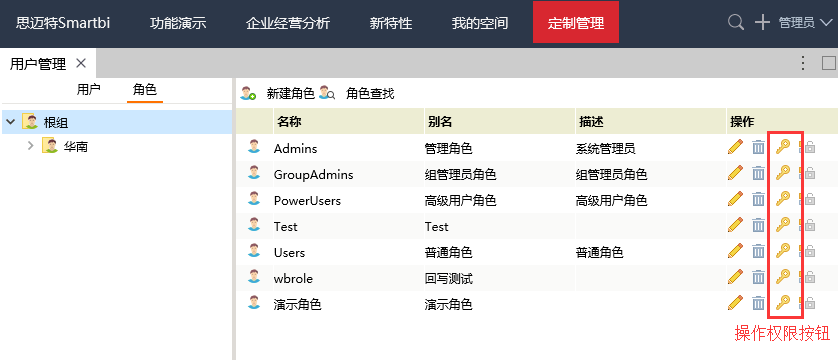Select the PowerUsers role name
Image resolution: width=838 pixels, height=360 pixels.
tap(307, 201)
